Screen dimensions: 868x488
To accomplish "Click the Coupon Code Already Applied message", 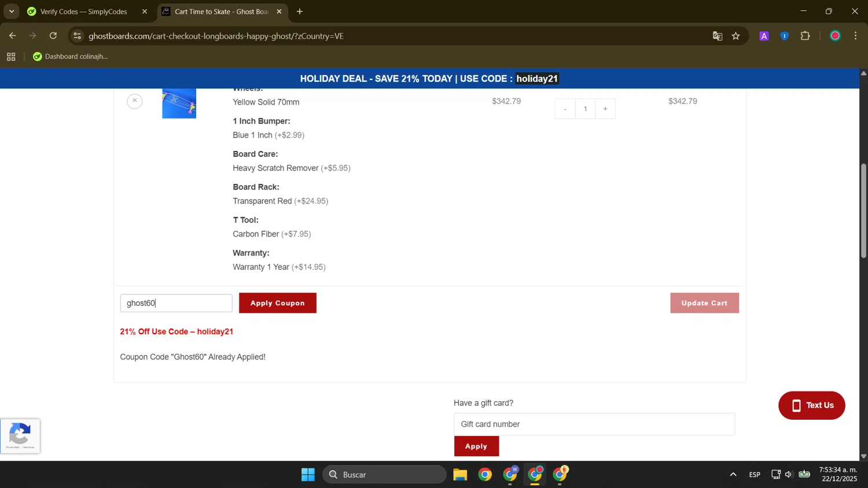I will (193, 357).
